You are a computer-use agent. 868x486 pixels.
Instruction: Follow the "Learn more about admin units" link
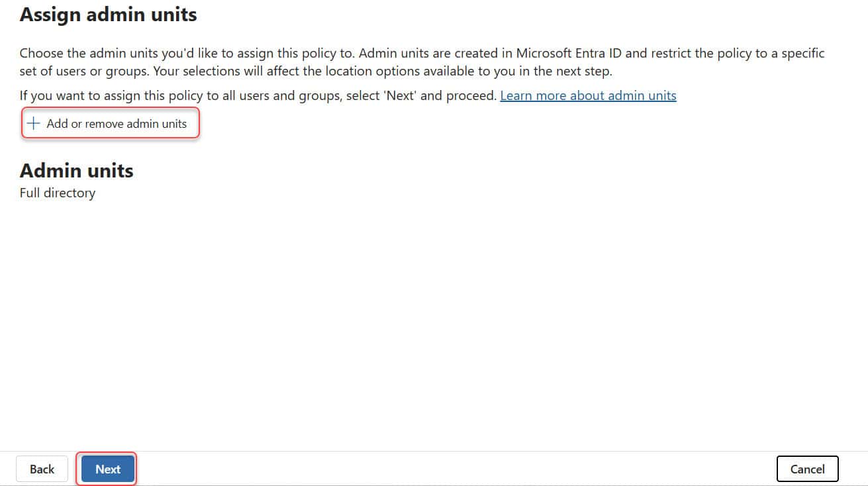pos(587,95)
